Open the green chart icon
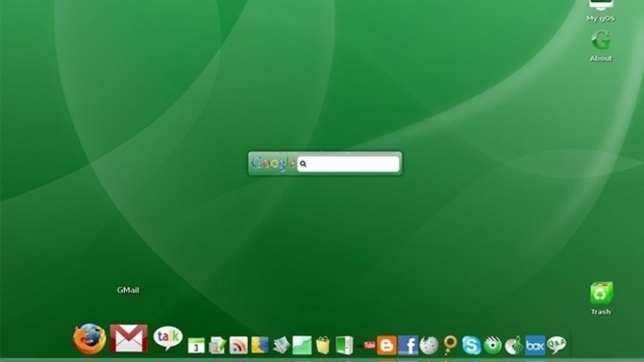The height and width of the screenshot is (362, 644). (302, 345)
